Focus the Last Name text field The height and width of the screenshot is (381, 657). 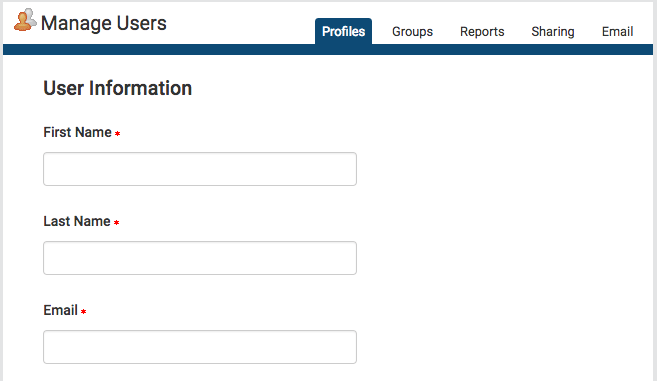pos(200,258)
